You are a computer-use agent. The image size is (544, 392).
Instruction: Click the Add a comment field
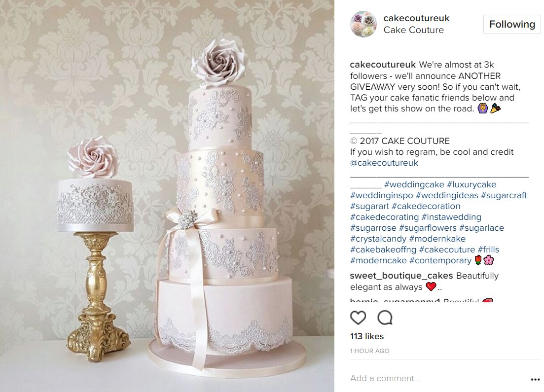(x=437, y=378)
